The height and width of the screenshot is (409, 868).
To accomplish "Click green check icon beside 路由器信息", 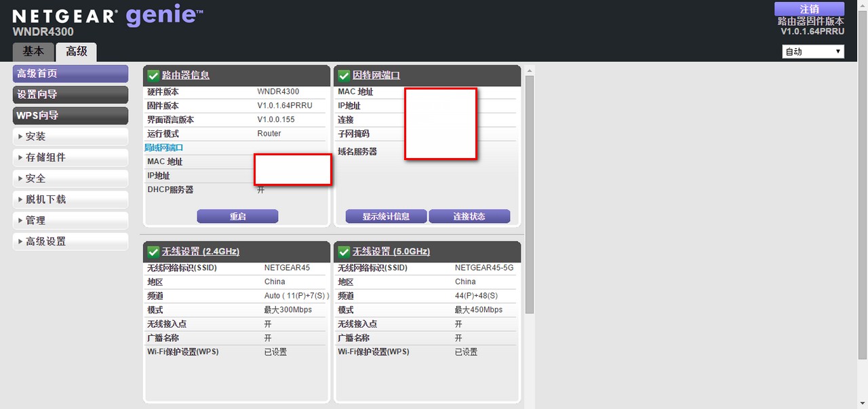I will (x=153, y=75).
